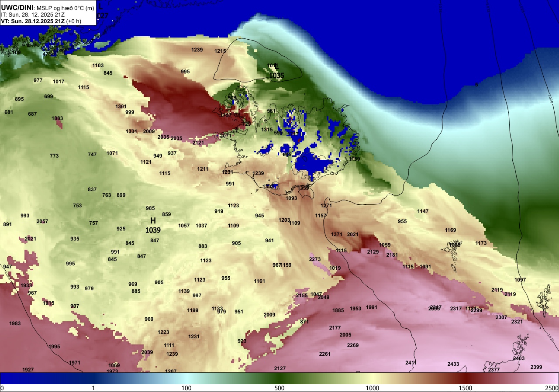This screenshot has height=392, width=559.
Task: Click the height value 2129
Action: point(373,252)
